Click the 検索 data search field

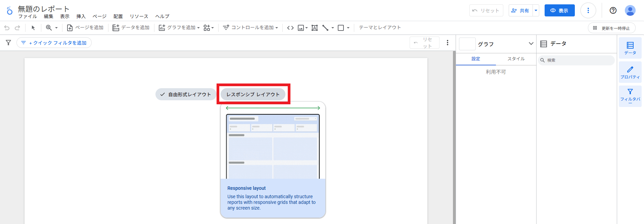coord(578,60)
